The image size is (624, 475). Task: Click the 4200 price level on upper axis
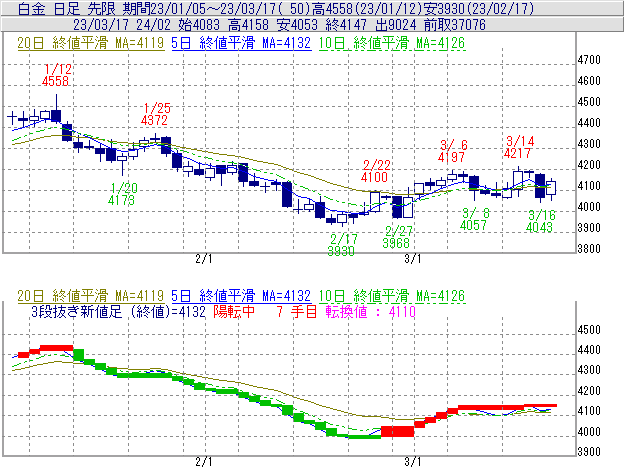589,165
